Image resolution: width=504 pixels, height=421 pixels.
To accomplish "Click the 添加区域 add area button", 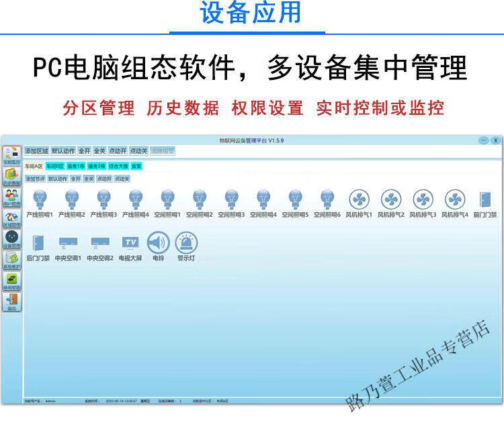I will click(x=37, y=151).
